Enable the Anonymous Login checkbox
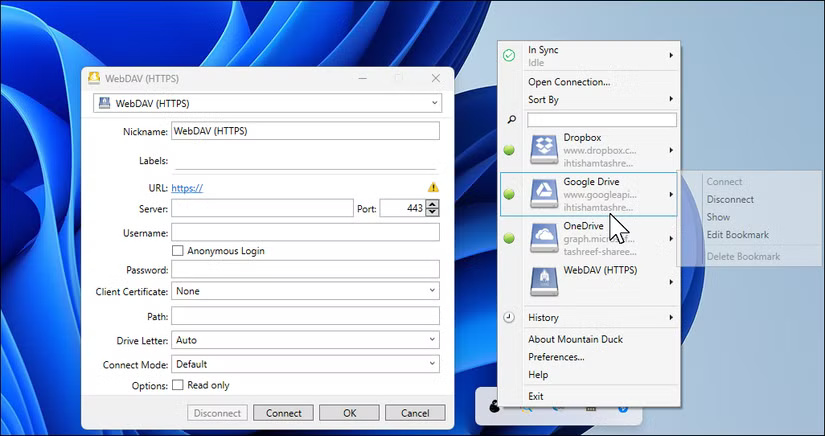Screen dimensions: 825x436 178,251
